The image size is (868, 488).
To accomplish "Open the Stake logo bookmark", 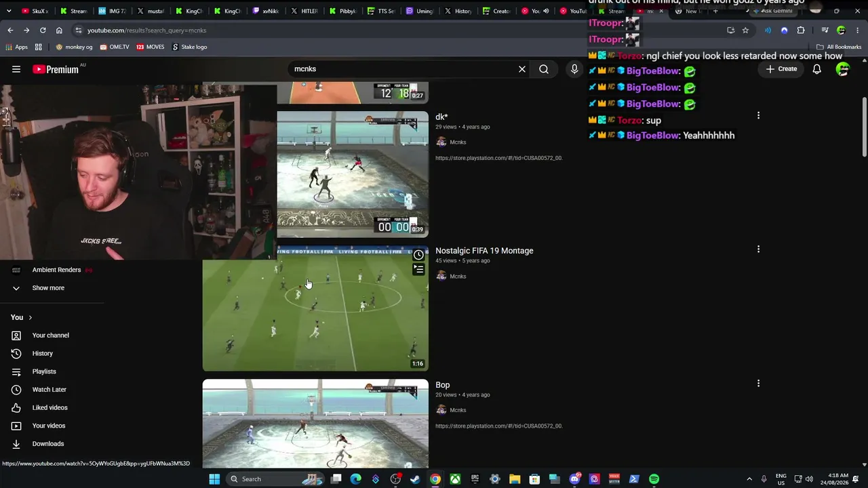I will tap(190, 47).
